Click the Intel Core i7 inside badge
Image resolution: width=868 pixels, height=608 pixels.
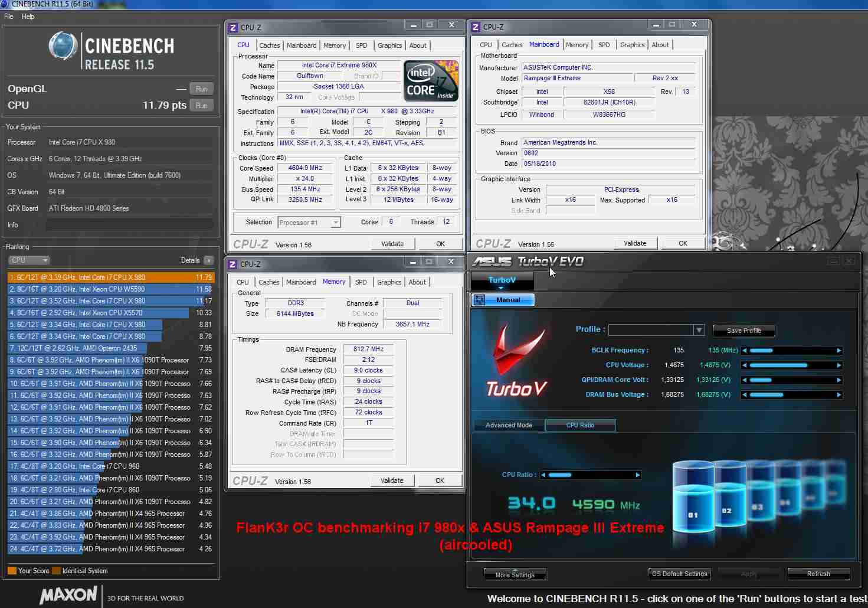pyautogui.click(x=431, y=81)
